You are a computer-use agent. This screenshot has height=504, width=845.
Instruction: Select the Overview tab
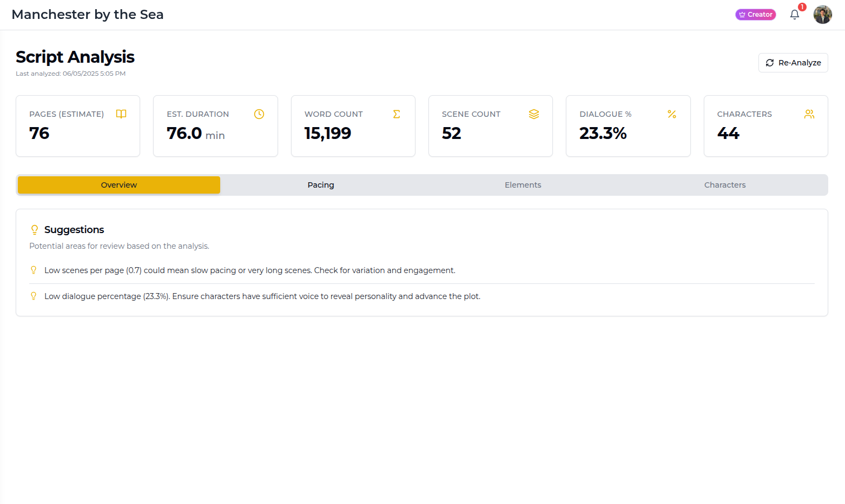pos(119,185)
